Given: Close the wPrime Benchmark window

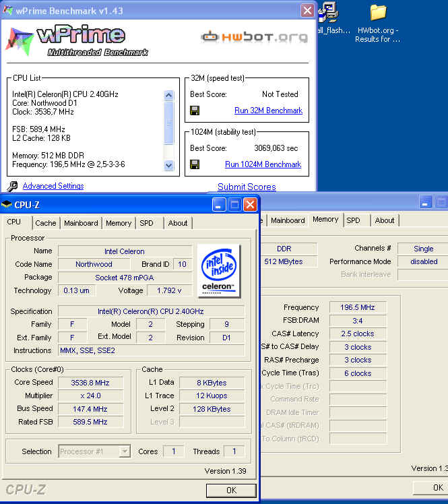Looking at the screenshot, I should 307,11.
